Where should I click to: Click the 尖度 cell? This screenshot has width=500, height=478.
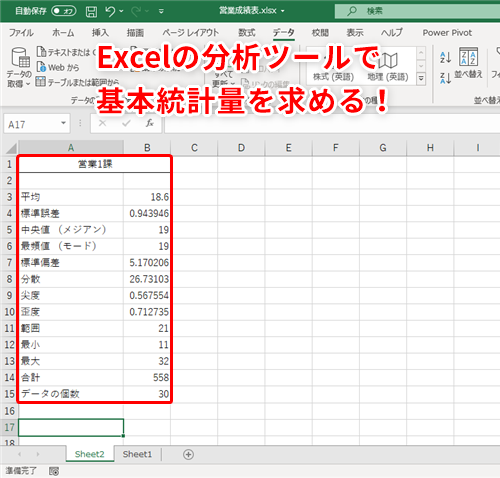tap(71, 295)
